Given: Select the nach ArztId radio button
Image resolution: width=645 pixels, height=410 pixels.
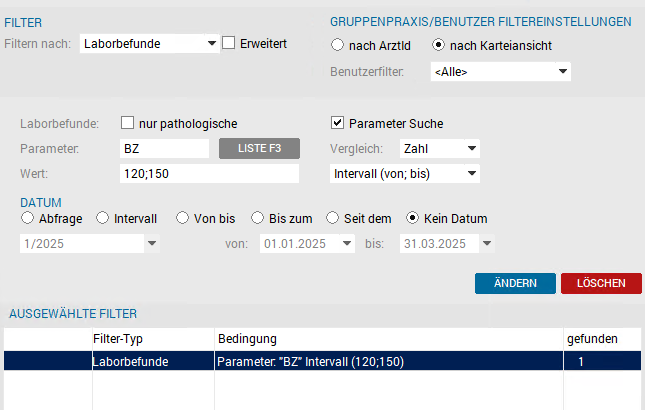Looking at the screenshot, I should [337, 45].
